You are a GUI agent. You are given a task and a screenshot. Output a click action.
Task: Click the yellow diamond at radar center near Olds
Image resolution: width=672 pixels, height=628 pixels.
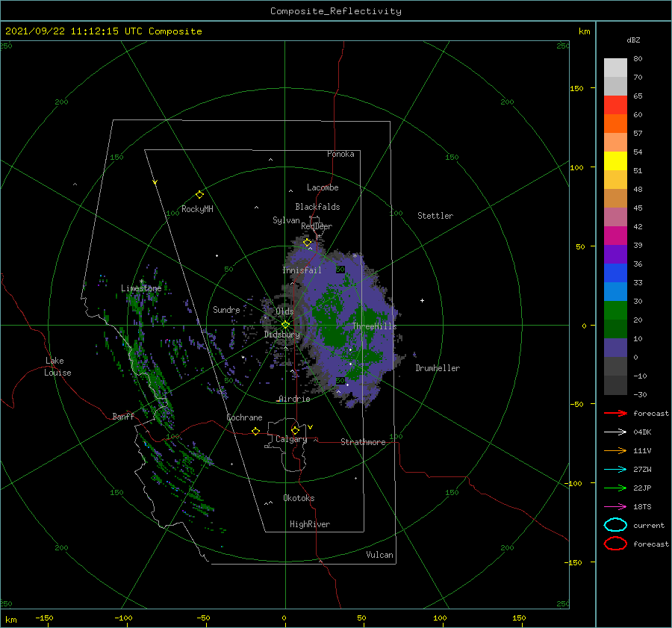coord(285,325)
